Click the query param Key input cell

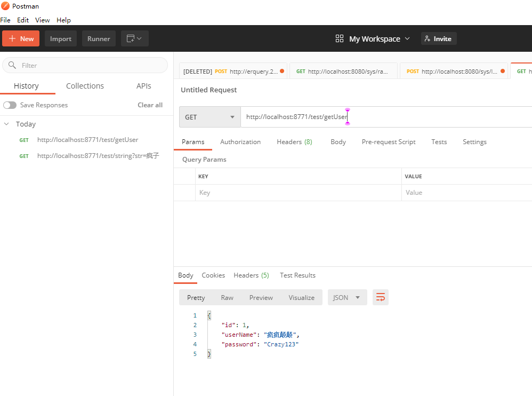[x=298, y=193]
